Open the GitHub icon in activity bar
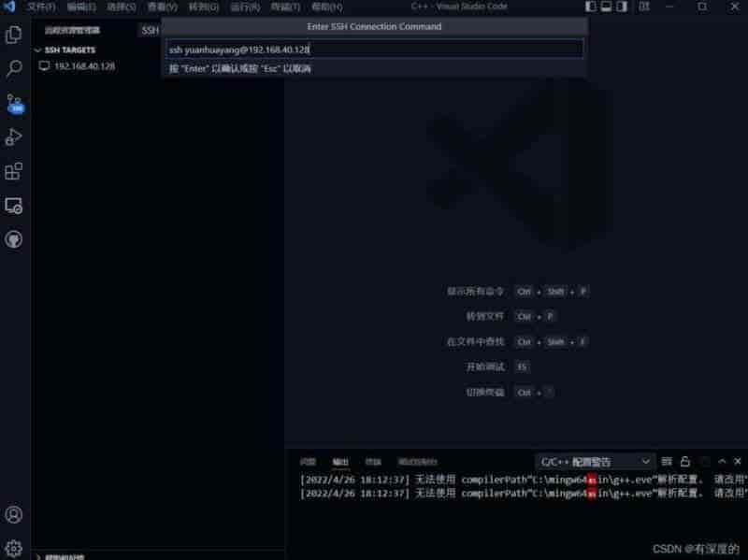The height and width of the screenshot is (560, 748). point(14,239)
